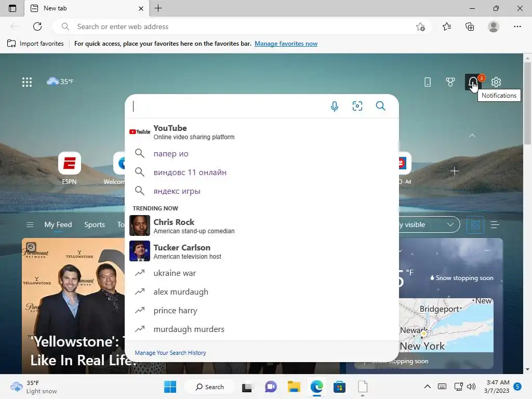Switch feed to list layout icon
Viewport: 532px width, 399px height.
[495, 224]
